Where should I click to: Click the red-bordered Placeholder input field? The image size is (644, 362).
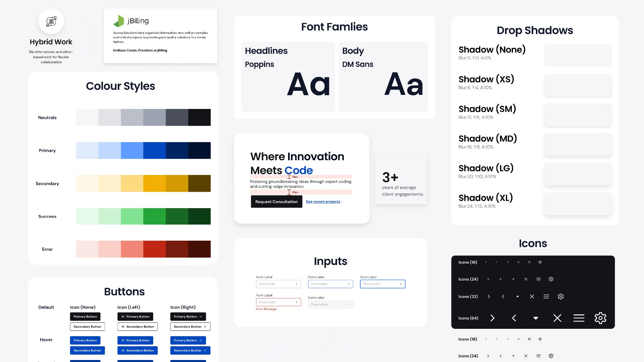[275, 302]
